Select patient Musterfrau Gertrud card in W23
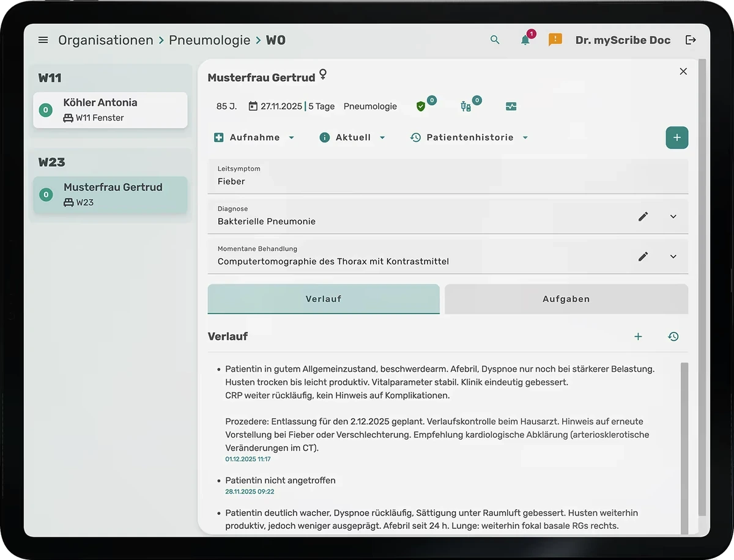Viewport: 734px width, 560px height. [110, 194]
